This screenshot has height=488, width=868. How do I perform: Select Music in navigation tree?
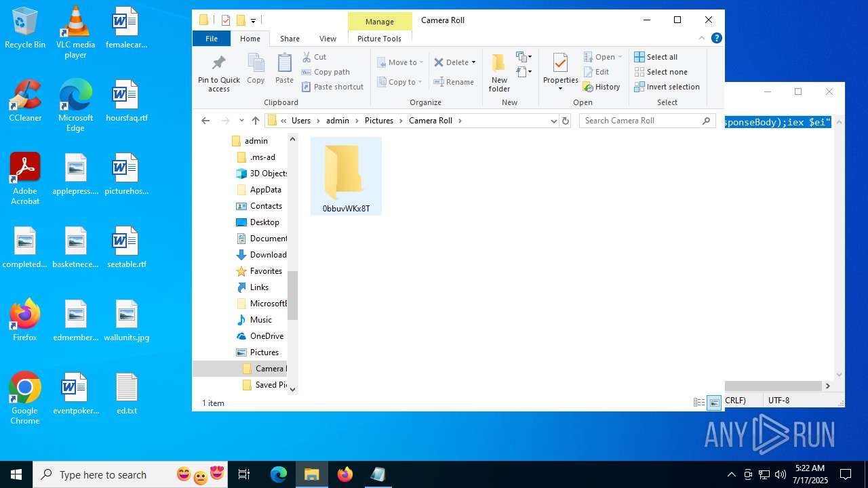261,320
